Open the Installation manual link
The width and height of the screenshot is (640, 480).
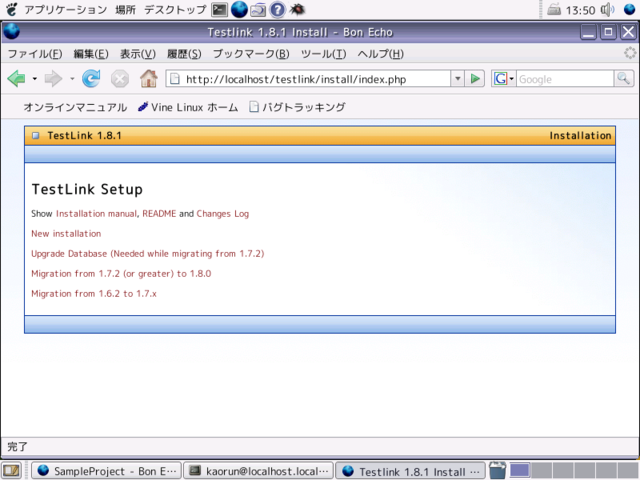pos(96,213)
